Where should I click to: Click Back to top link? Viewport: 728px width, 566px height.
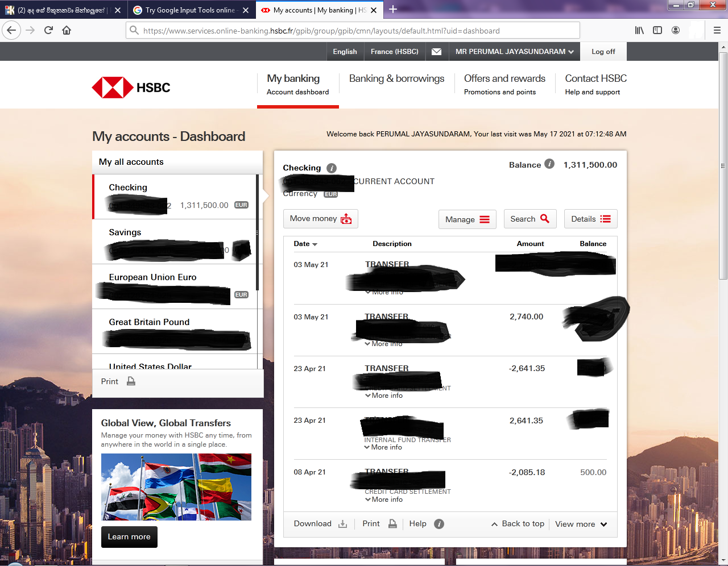518,524
